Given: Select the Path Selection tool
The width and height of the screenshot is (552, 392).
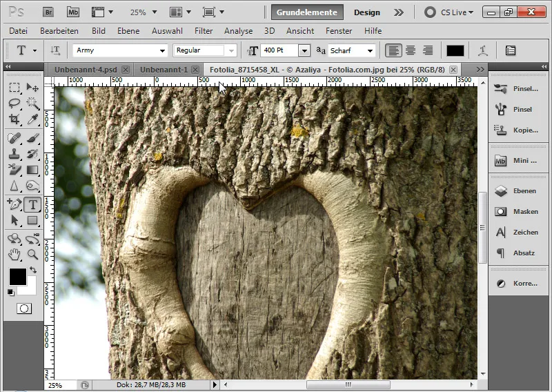Looking at the screenshot, I should pyautogui.click(x=14, y=220).
